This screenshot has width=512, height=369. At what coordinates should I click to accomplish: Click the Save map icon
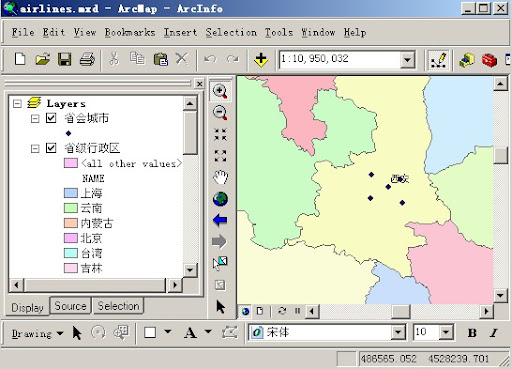[x=65, y=60]
